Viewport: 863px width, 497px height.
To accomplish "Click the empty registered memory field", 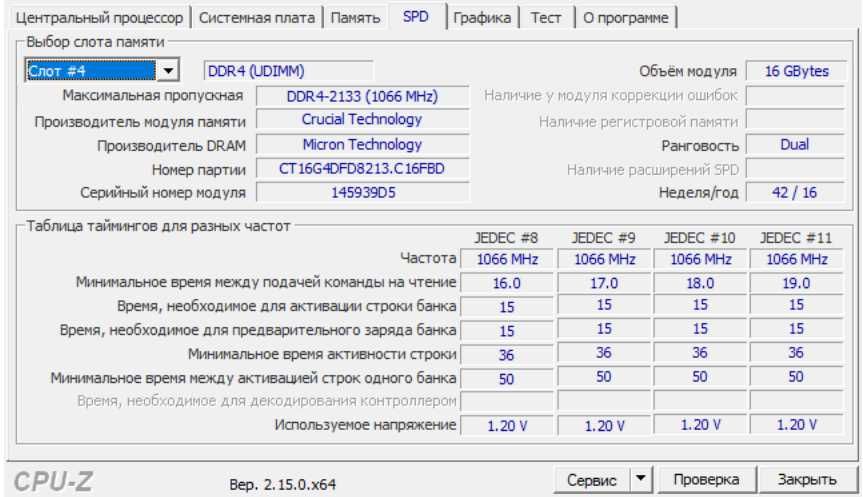I will point(795,120).
